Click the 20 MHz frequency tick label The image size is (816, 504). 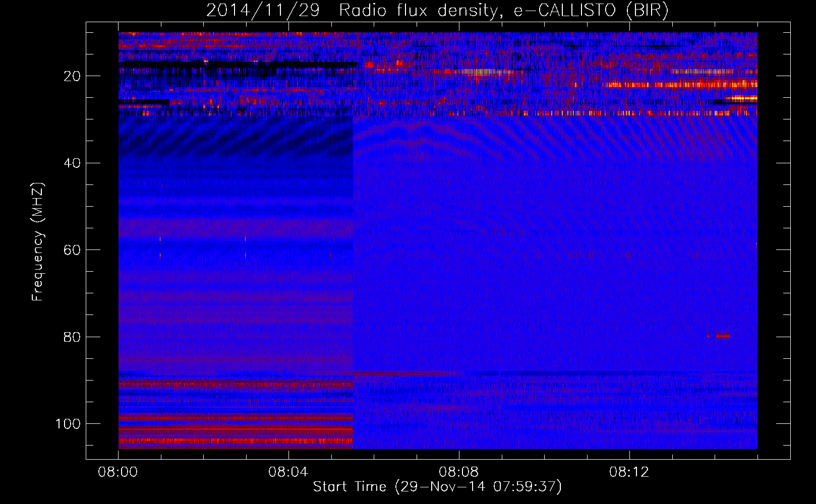73,76
